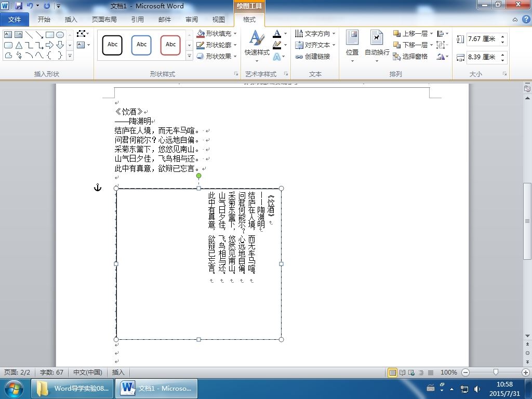Screen dimensions: 532x399
Task: Click the zoom out minus button
Action: [466, 373]
